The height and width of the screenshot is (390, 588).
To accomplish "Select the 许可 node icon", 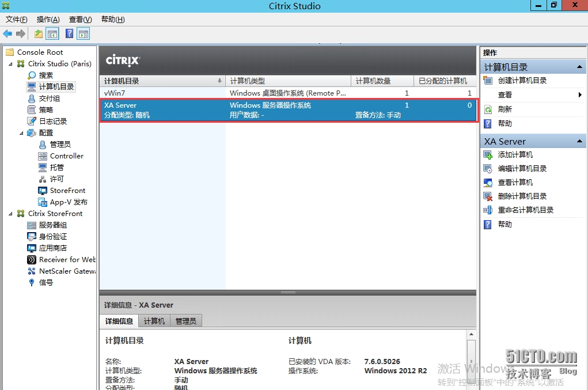I will coord(43,179).
